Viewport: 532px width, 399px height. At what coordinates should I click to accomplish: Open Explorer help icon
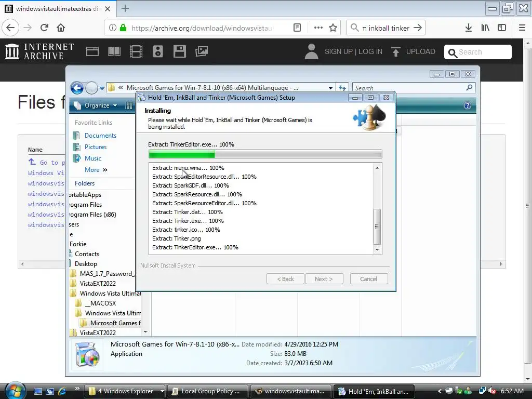467,105
